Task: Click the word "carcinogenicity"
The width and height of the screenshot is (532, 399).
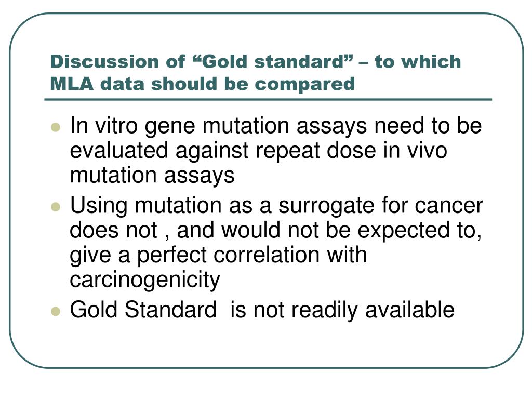Action: pyautogui.click(x=145, y=280)
